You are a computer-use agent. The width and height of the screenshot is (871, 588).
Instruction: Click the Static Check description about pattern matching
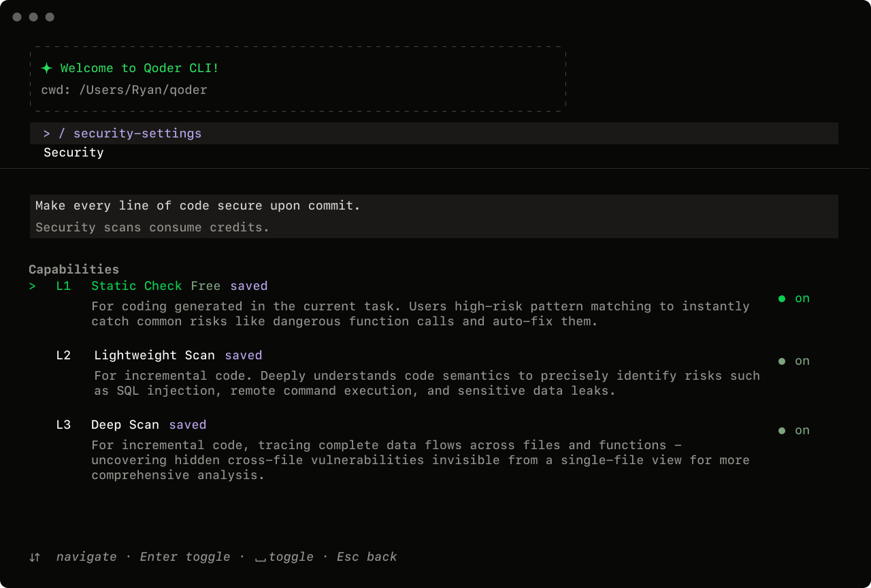click(421, 314)
